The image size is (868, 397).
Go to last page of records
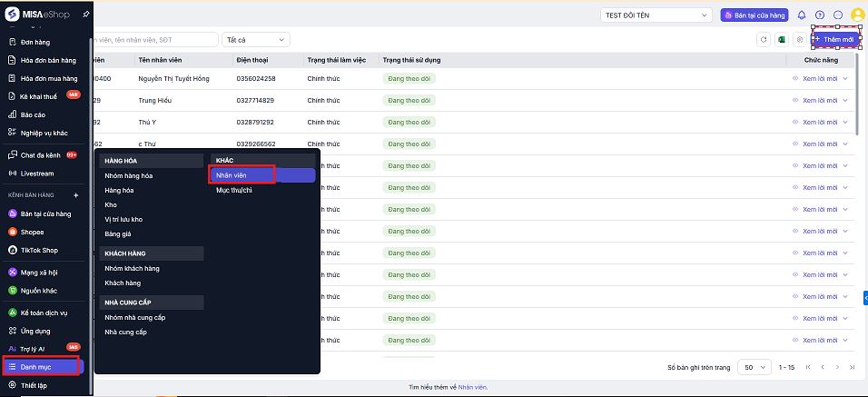pos(853,367)
